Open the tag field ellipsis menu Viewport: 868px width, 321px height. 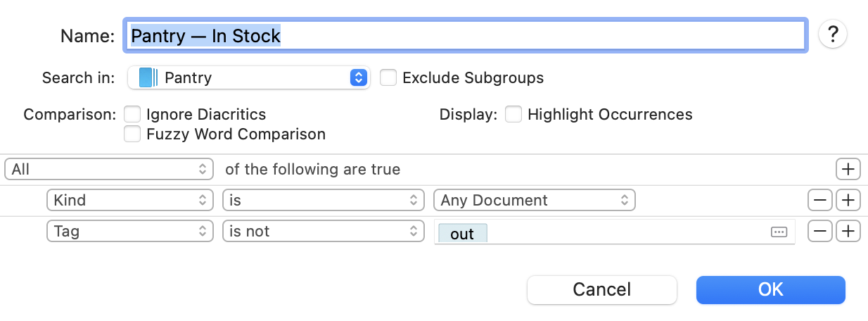[x=779, y=232]
